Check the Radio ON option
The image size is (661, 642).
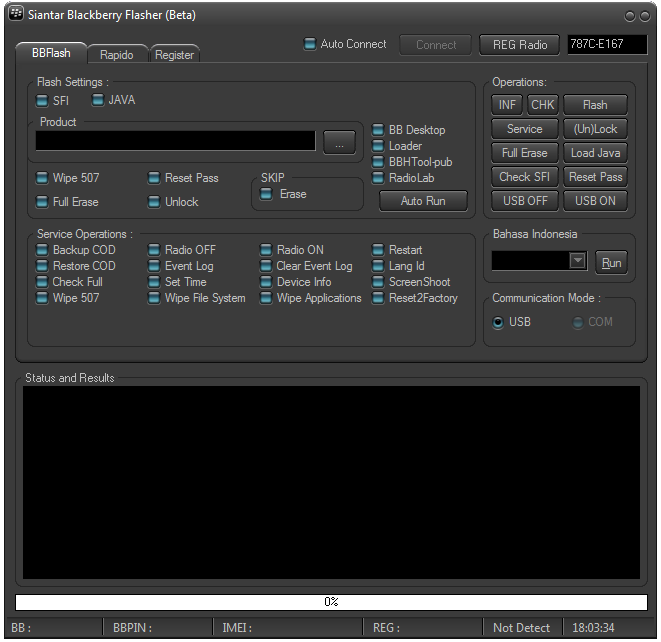pyautogui.click(x=266, y=250)
